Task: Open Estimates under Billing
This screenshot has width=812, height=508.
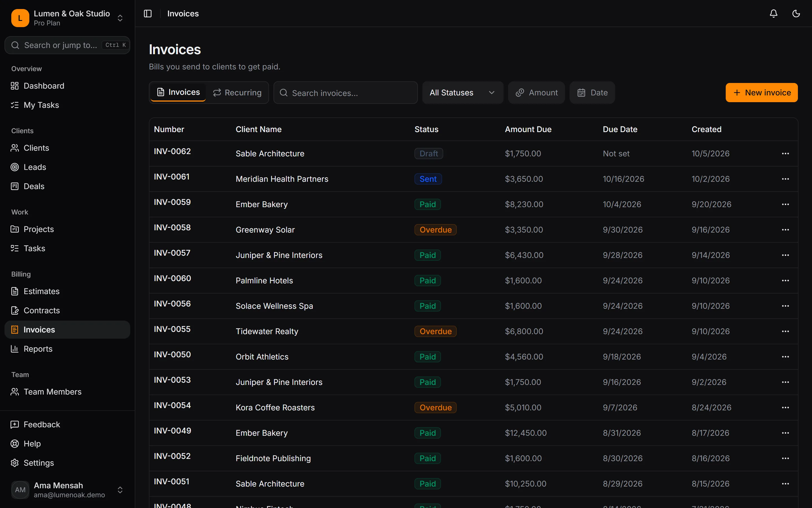Action: coord(67,291)
